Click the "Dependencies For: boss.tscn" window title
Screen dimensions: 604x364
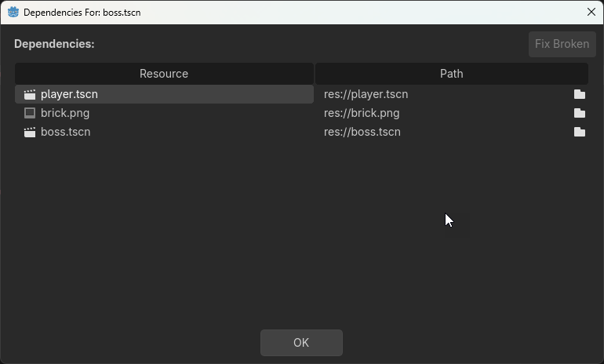(82, 13)
